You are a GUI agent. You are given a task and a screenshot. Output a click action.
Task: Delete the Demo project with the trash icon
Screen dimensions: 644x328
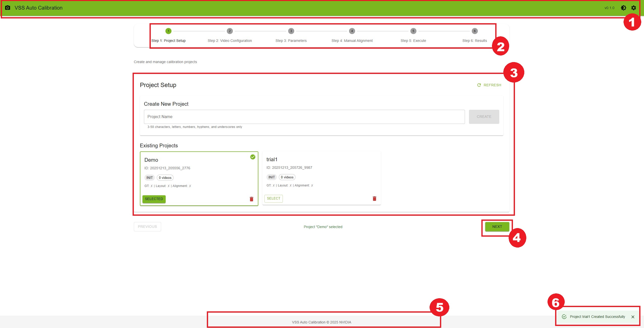pos(251,199)
